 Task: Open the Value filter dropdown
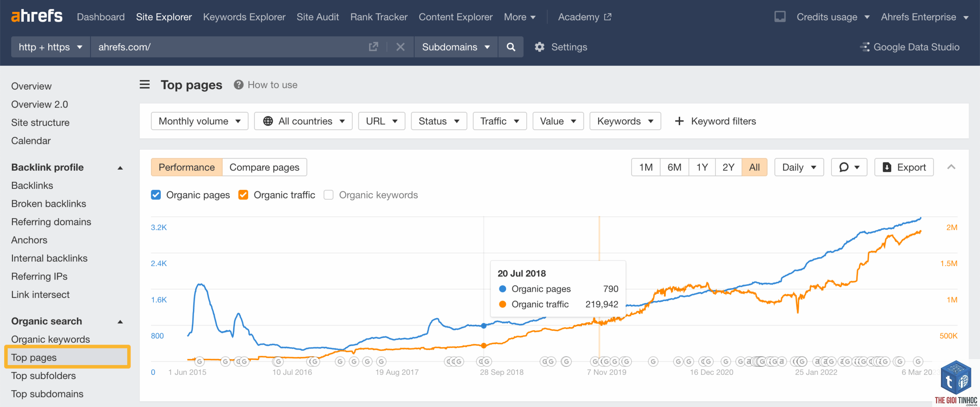(x=558, y=121)
